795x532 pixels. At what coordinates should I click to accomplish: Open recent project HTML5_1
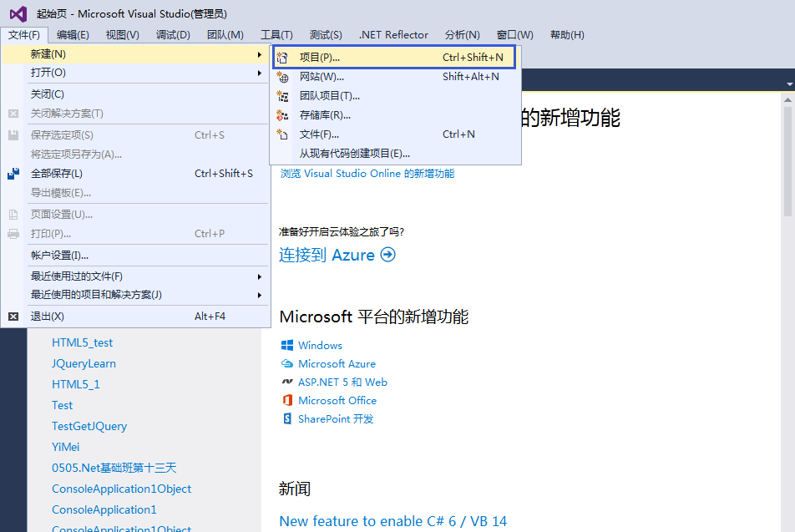[75, 384]
